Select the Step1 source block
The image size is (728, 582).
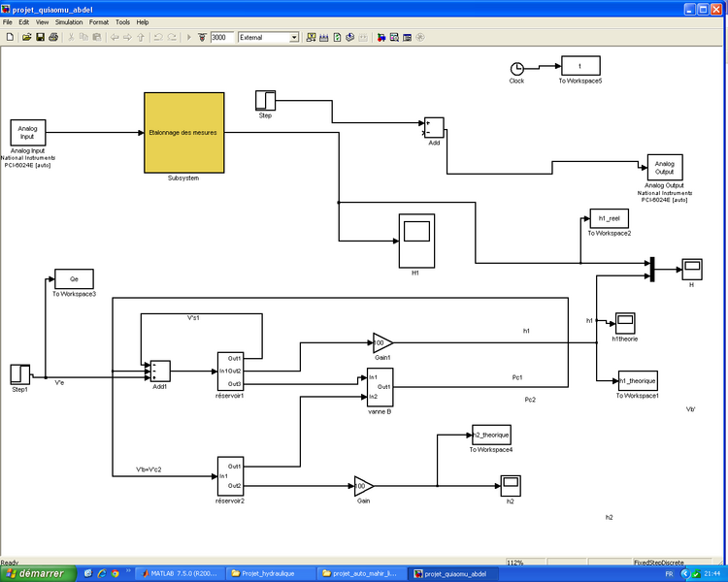click(19, 372)
